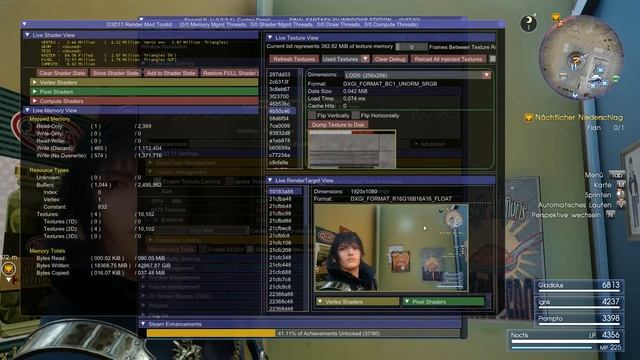
Task: Click the yellow quest marker above the distance readout
Action: click(x=9, y=269)
